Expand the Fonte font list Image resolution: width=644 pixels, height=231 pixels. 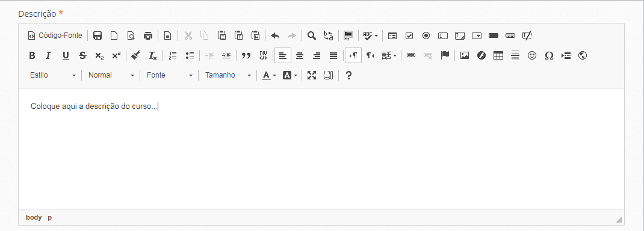click(x=169, y=75)
